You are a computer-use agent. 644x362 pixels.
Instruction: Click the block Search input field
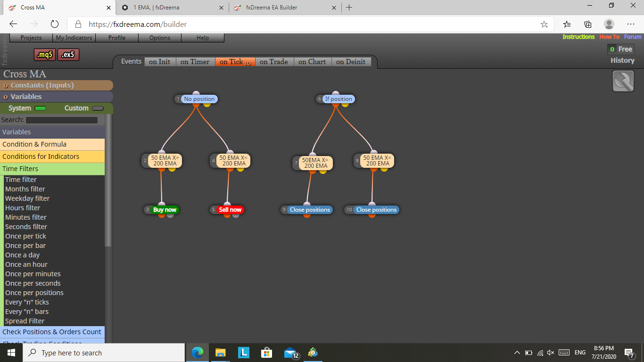62,120
